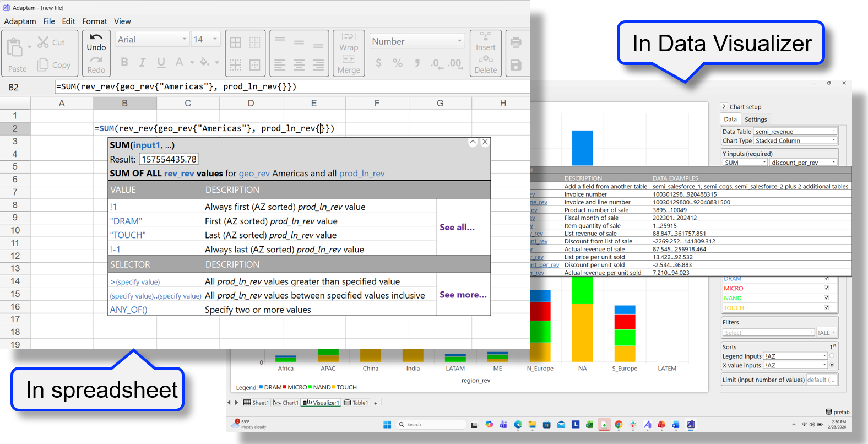This screenshot has width=868, height=444.
Task: Switch to the Chart1 tab
Action: point(286,403)
